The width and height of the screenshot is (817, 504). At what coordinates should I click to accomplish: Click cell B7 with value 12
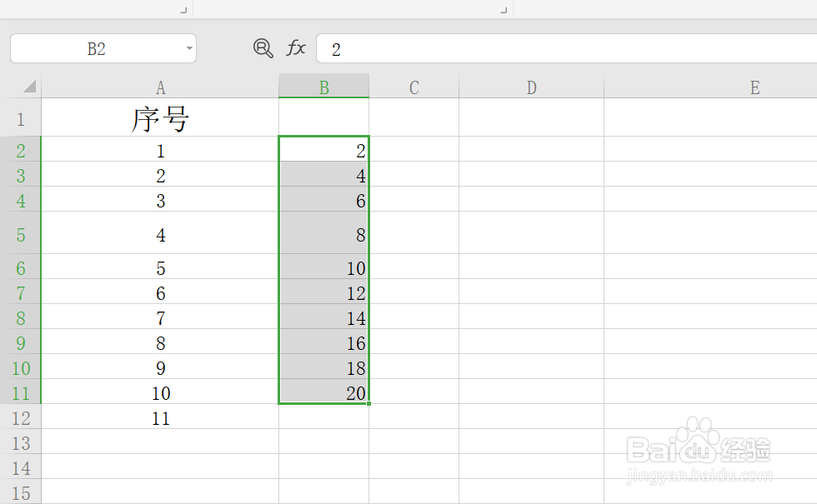(324, 292)
